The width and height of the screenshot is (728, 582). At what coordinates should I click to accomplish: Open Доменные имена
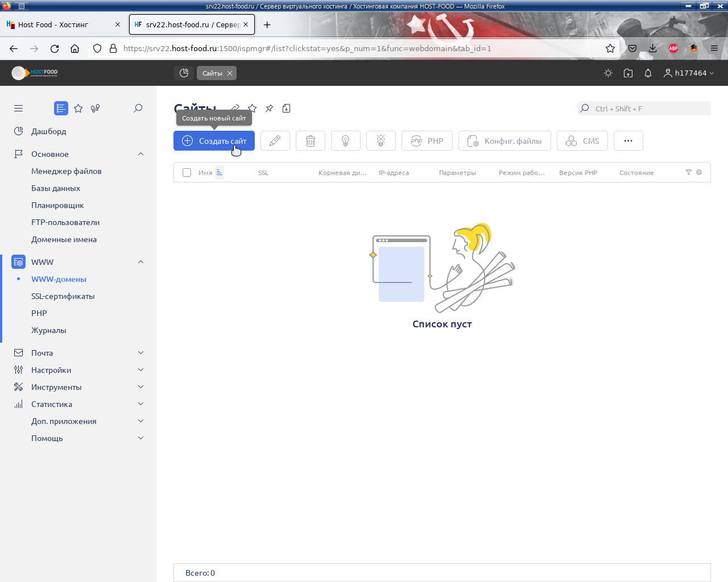point(64,239)
